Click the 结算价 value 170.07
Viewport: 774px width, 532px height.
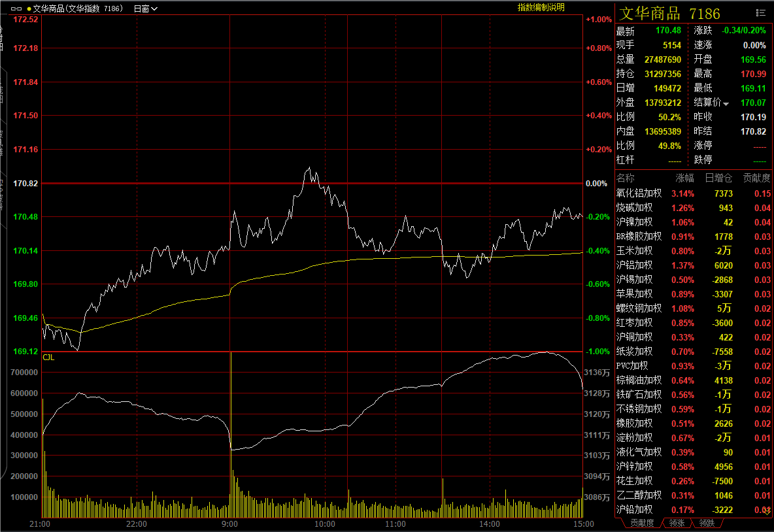pyautogui.click(x=753, y=103)
